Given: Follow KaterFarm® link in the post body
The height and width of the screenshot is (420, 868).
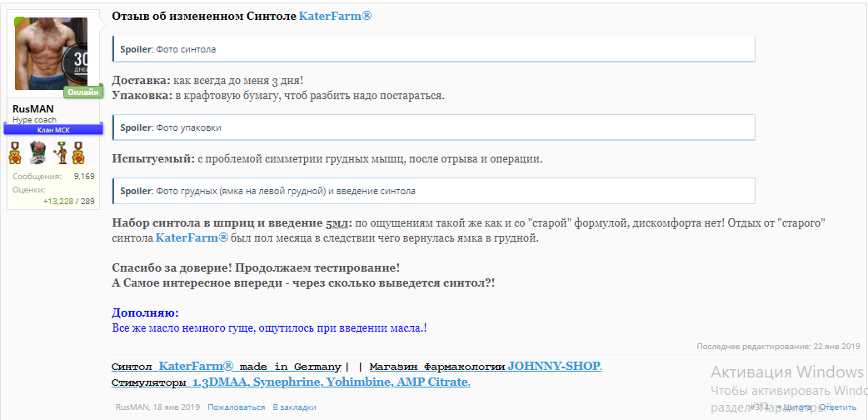Looking at the screenshot, I should tap(192, 238).
